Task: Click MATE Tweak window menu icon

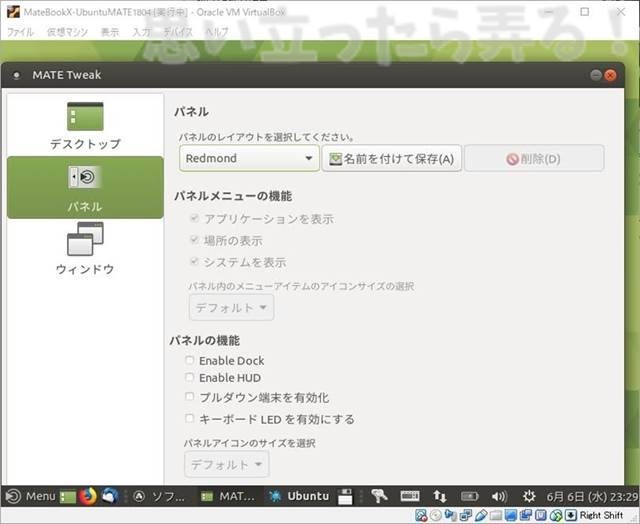Action: click(16, 75)
